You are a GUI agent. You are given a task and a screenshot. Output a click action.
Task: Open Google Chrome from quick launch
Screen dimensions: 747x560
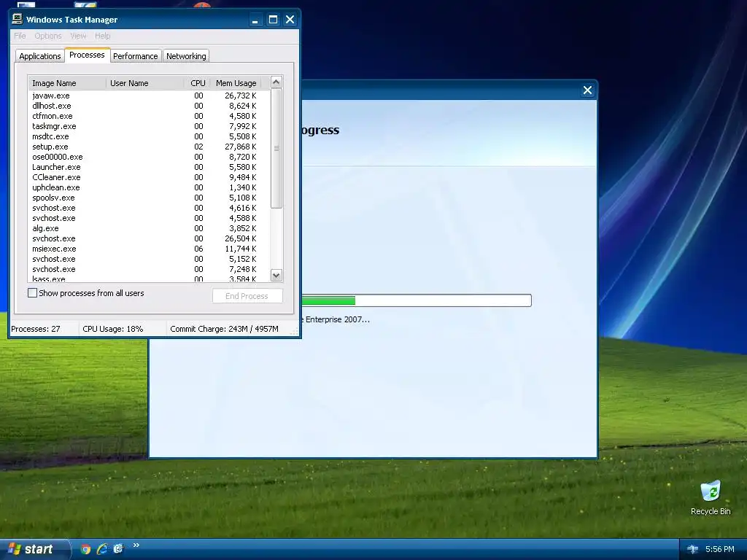click(x=86, y=549)
